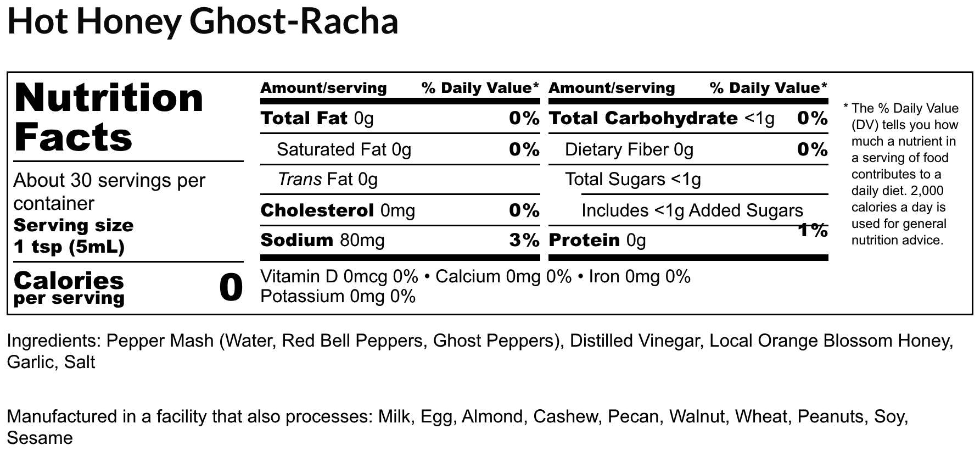This screenshot has height=451, width=980.
Task: Click the Sodium 80mg row
Action: [322, 240]
